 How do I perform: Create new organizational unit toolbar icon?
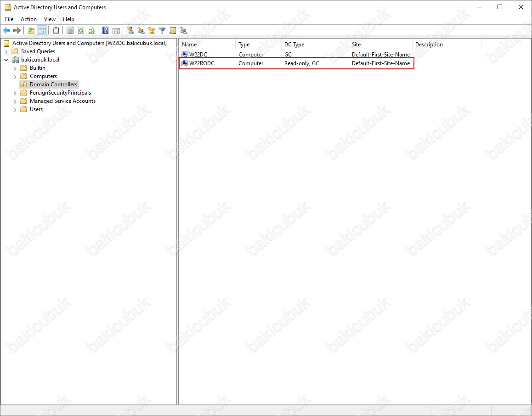(x=152, y=31)
